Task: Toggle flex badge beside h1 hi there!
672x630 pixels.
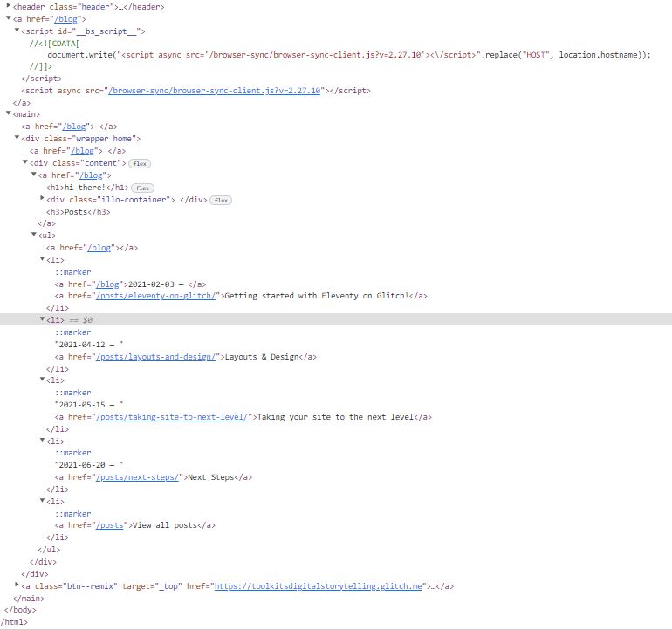Action: pos(143,188)
